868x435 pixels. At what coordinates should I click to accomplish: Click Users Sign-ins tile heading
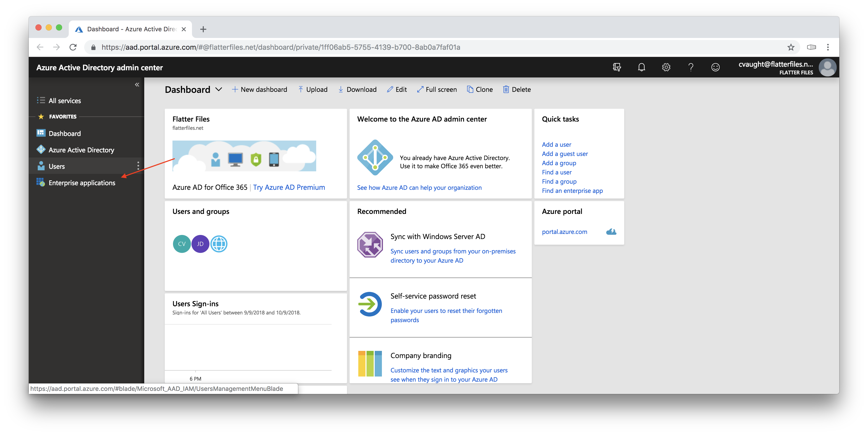pyautogui.click(x=195, y=304)
